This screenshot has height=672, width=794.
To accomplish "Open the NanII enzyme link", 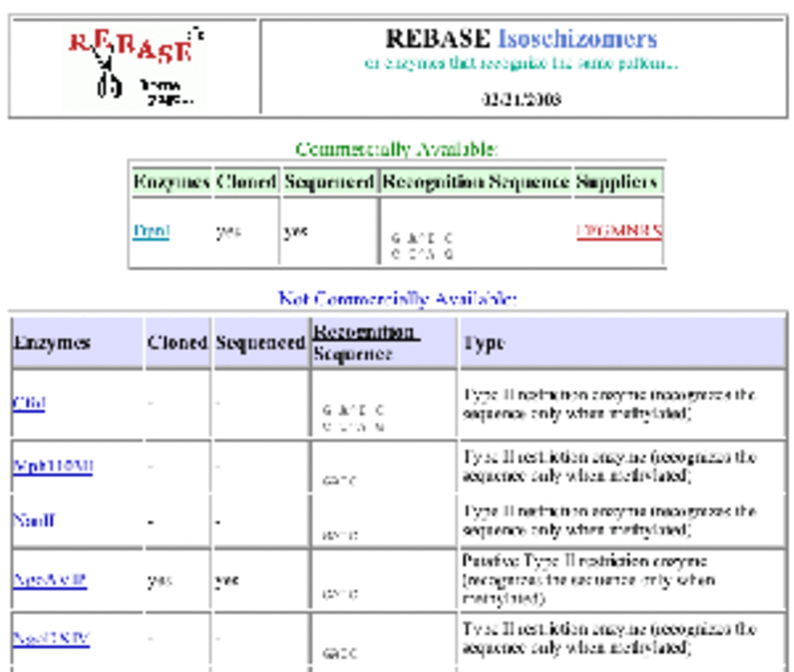I will coord(34,520).
